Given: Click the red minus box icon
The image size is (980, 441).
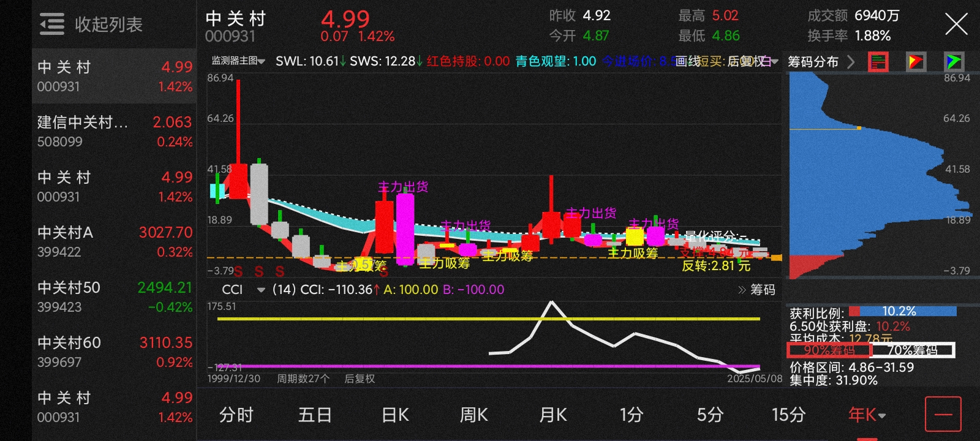Looking at the screenshot, I should pyautogui.click(x=943, y=414).
